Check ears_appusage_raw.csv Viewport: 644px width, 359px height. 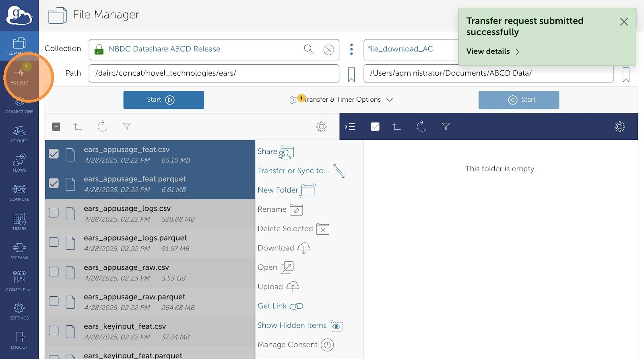tap(54, 272)
